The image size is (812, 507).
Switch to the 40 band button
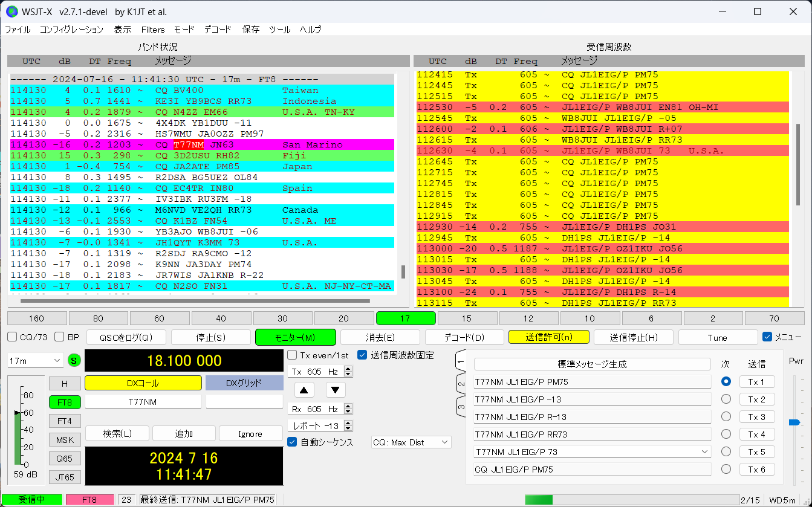(x=221, y=318)
